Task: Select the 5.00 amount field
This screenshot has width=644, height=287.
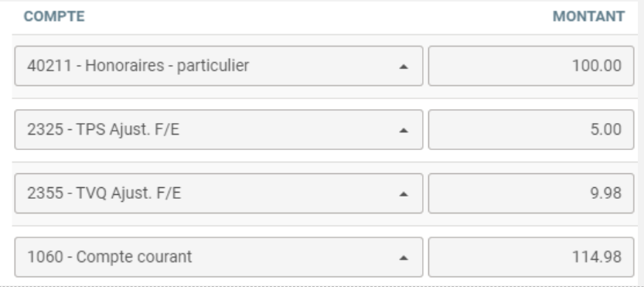Action: coord(531,129)
